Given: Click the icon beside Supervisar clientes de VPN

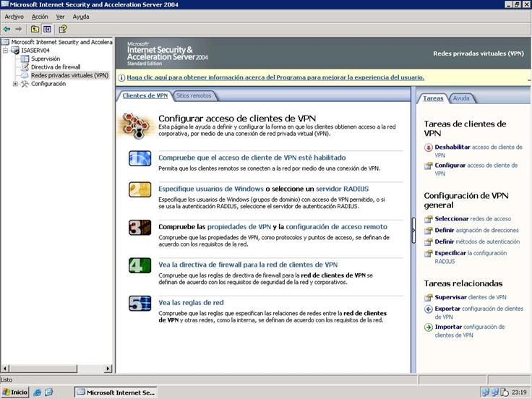Looking at the screenshot, I should click(429, 298).
